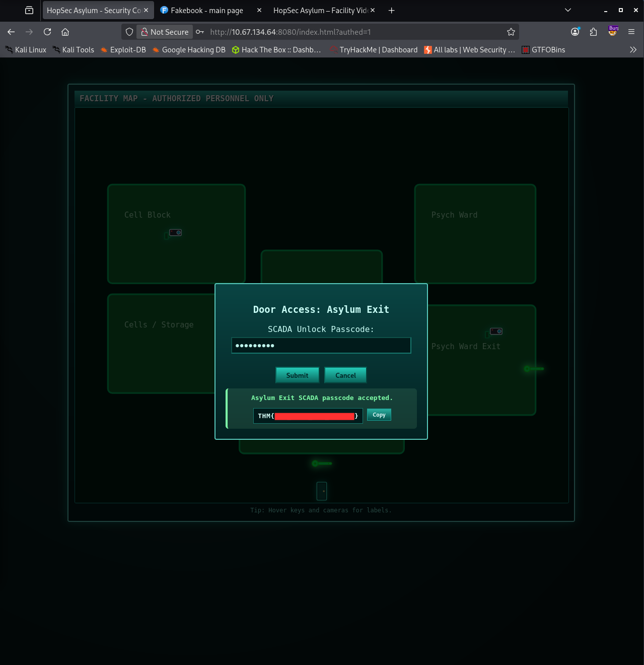The height and width of the screenshot is (665, 644).
Task: Click the Cell Block camera icon
Action: coord(175,233)
